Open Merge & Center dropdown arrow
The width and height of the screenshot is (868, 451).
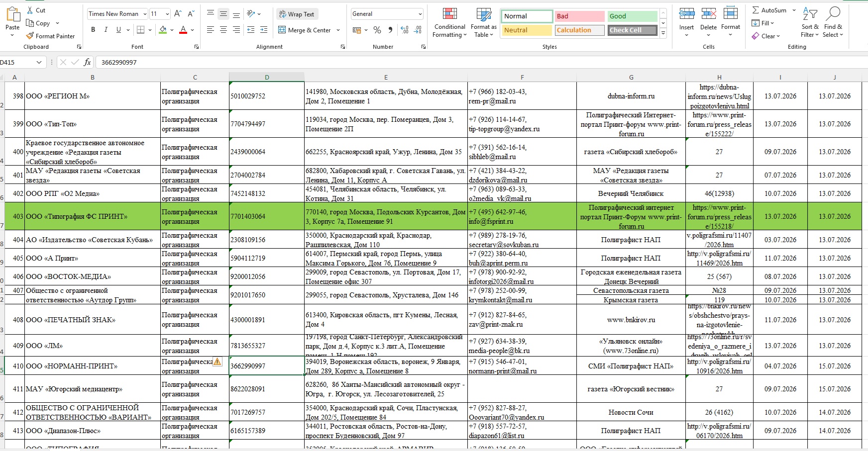(338, 30)
